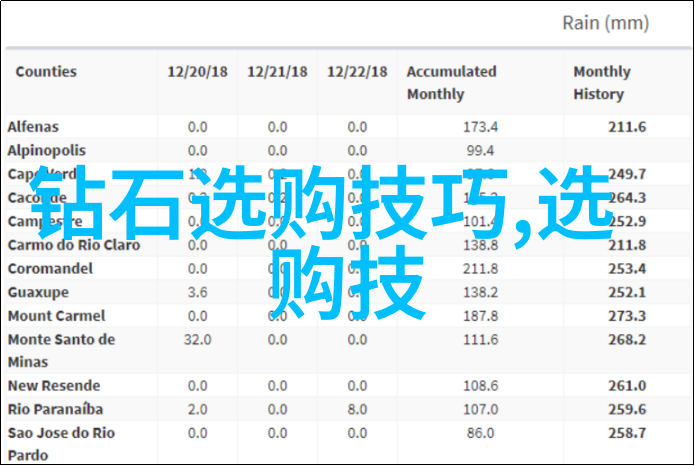This screenshot has width=695, height=466.
Task: Select Sao Jose do Rio Pardo history 258.7
Action: click(x=627, y=433)
